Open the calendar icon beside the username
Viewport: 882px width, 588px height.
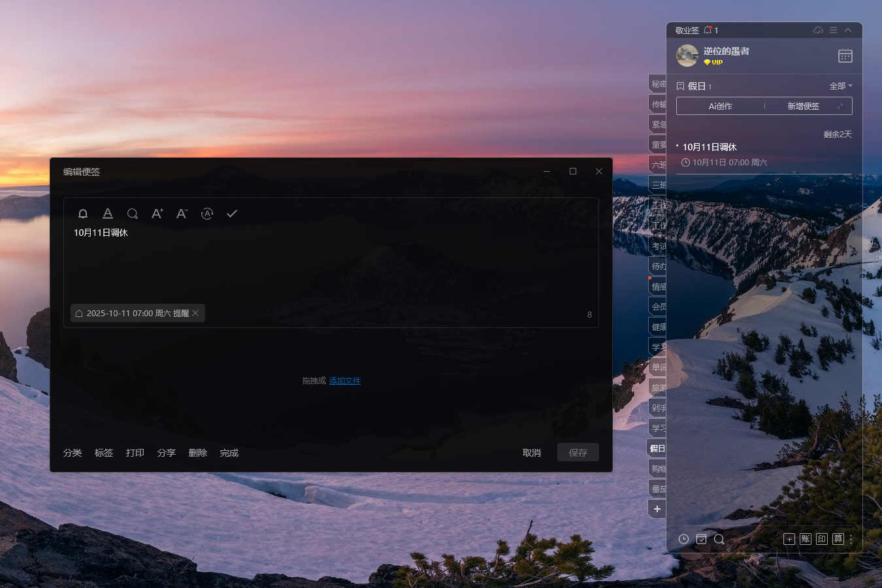click(x=845, y=56)
